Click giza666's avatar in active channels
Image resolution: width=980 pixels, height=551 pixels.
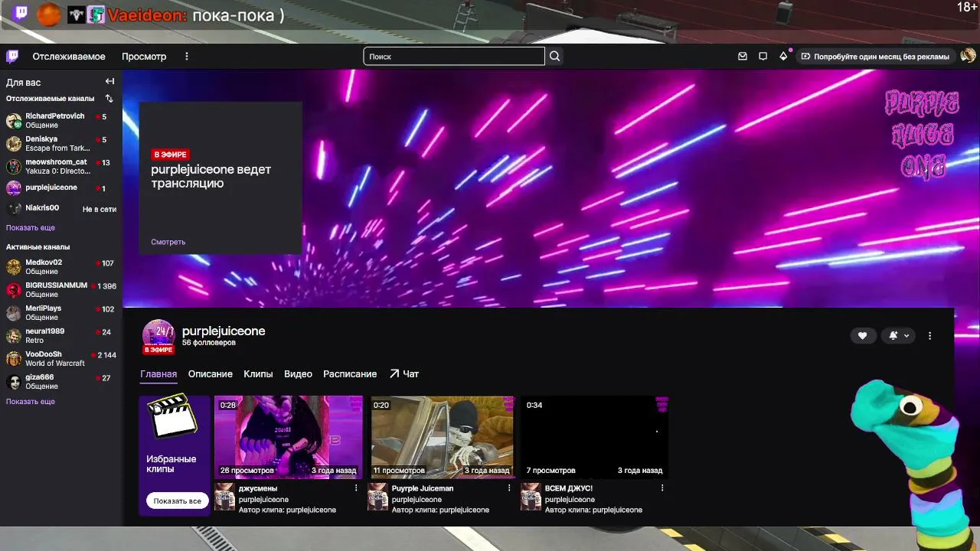tap(14, 382)
